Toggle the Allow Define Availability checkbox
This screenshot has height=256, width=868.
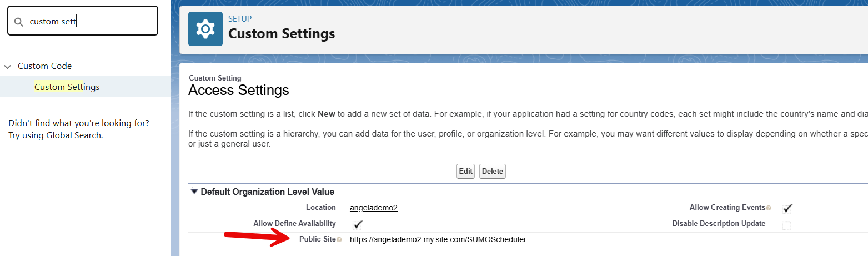(358, 224)
